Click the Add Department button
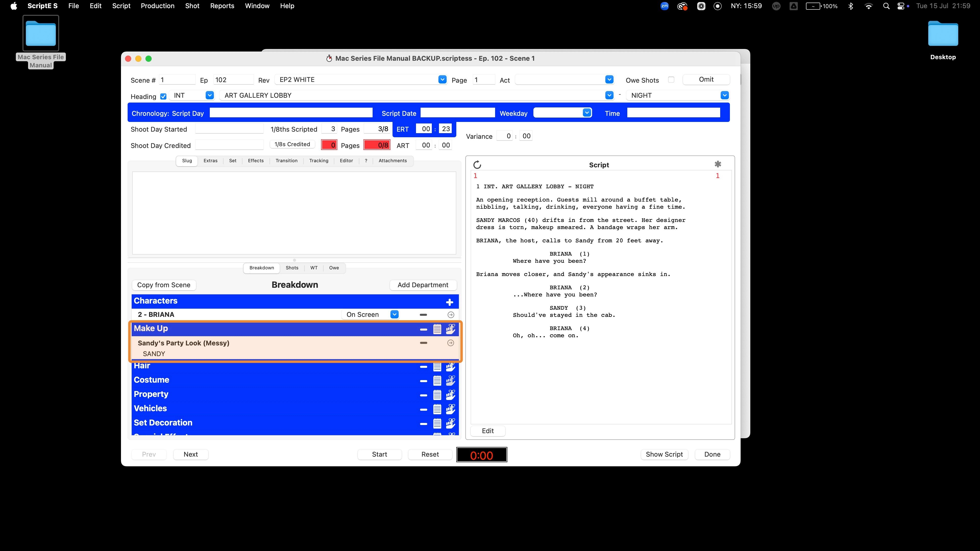This screenshot has height=551, width=980. pos(423,285)
